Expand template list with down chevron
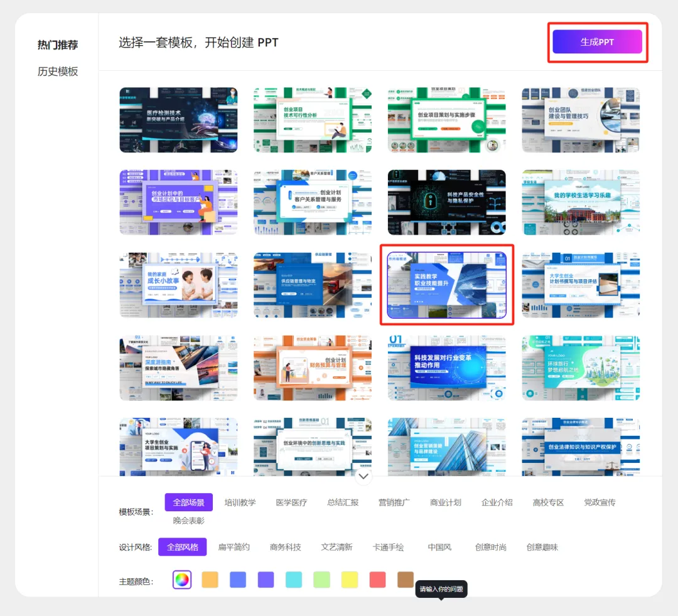This screenshot has width=678, height=616. [363, 477]
